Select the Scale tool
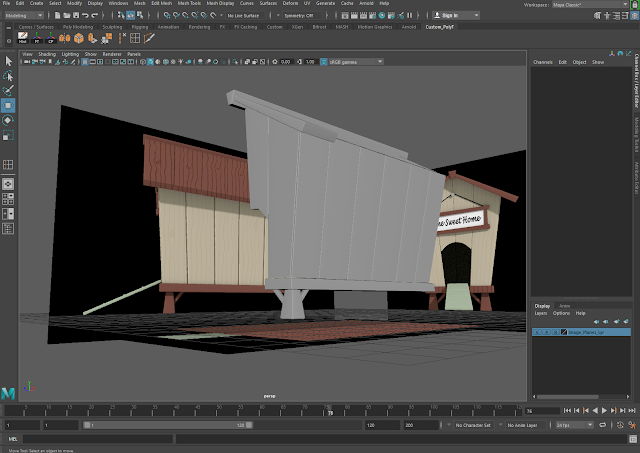 pyautogui.click(x=8, y=135)
